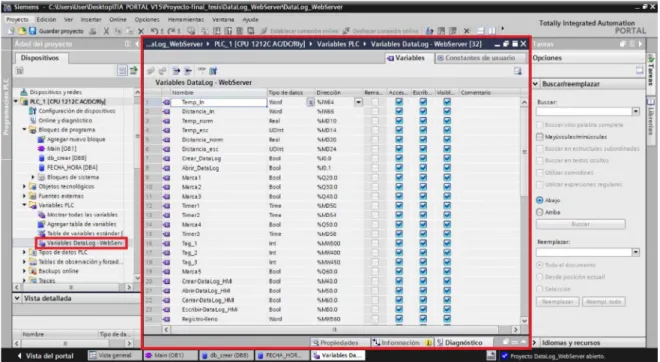Click the cut scissors icon

(x=106, y=31)
